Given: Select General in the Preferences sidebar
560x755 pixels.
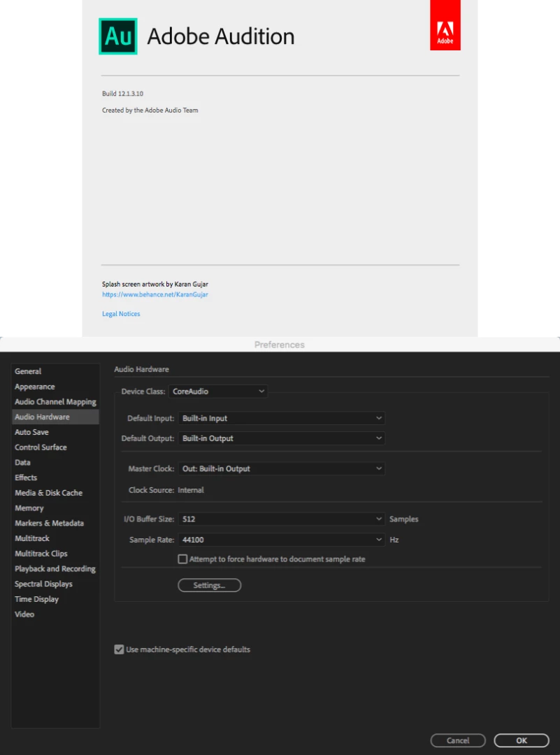Looking at the screenshot, I should 55,371.
